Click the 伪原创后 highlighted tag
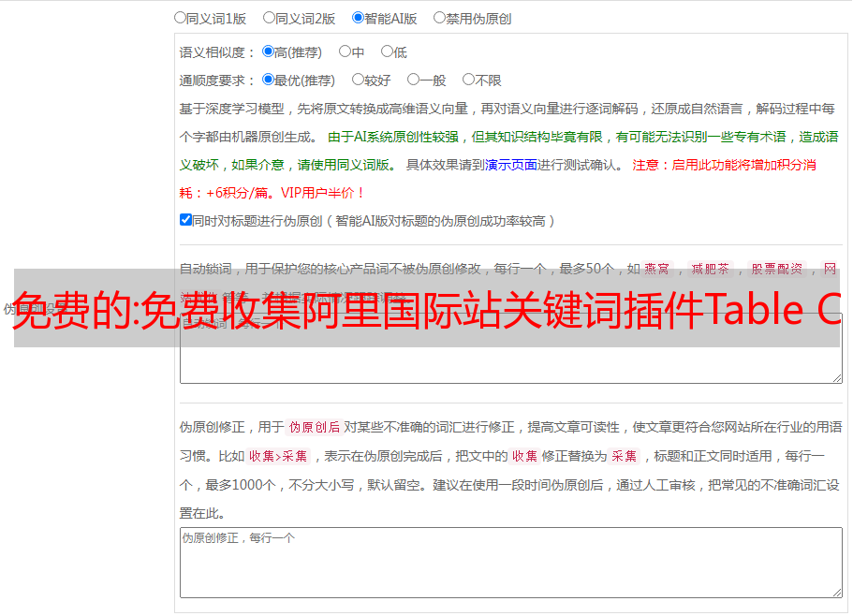 [315, 427]
